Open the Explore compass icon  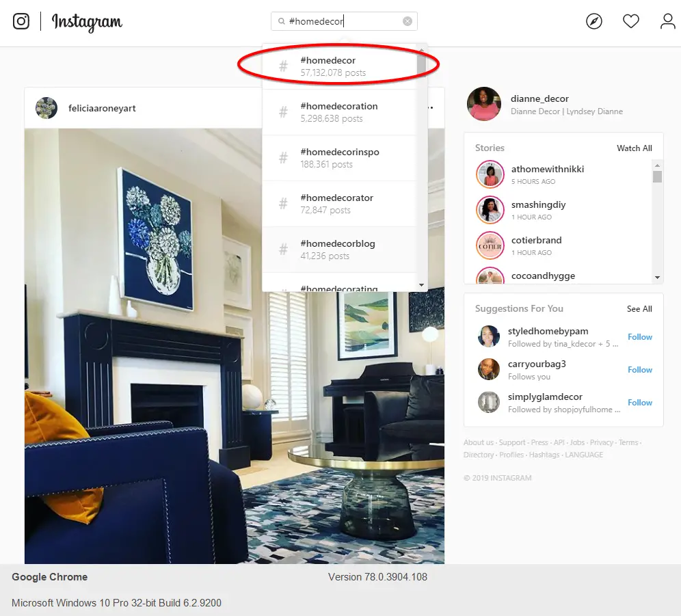(x=593, y=21)
